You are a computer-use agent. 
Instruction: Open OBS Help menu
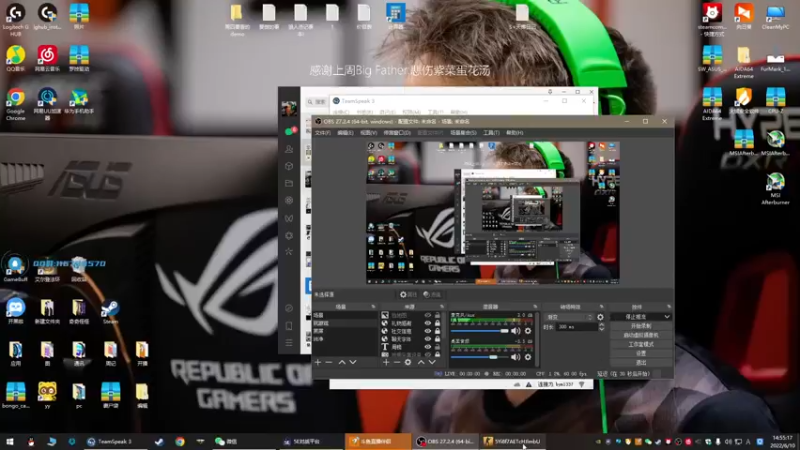point(514,133)
